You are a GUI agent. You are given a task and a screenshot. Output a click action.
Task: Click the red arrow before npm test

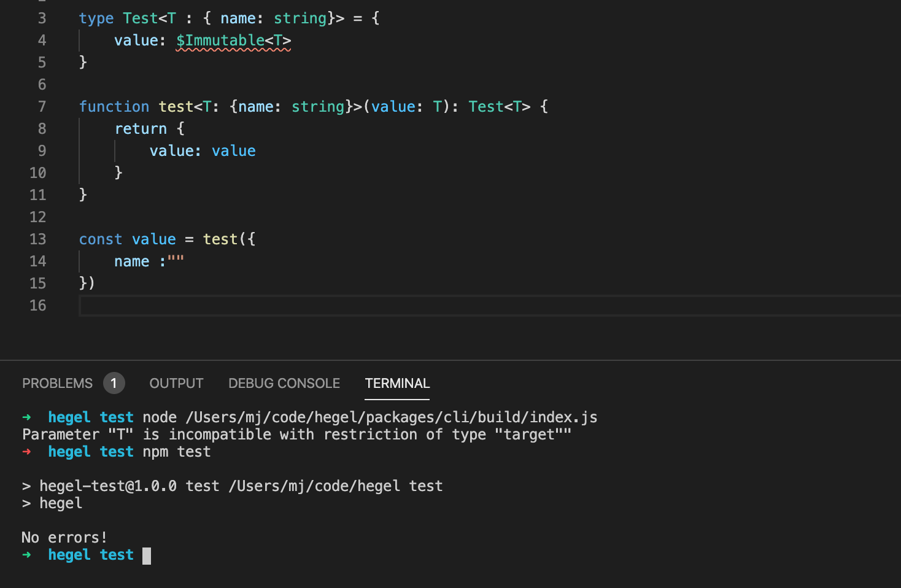pyautogui.click(x=27, y=452)
